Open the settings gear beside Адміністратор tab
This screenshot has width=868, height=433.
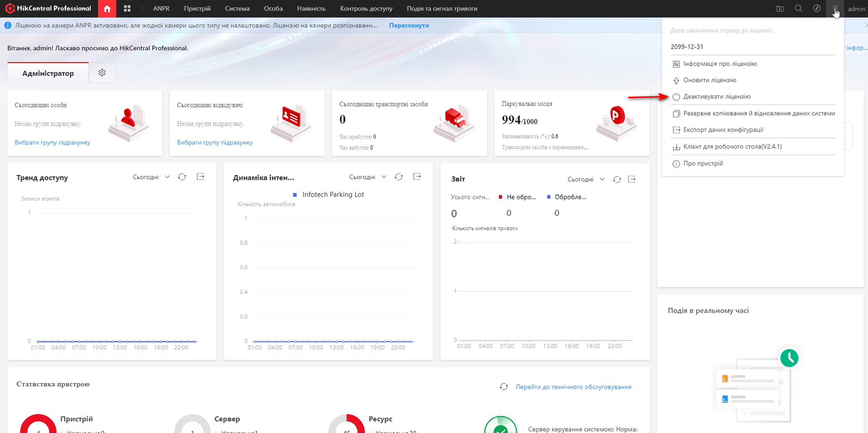[x=102, y=73]
